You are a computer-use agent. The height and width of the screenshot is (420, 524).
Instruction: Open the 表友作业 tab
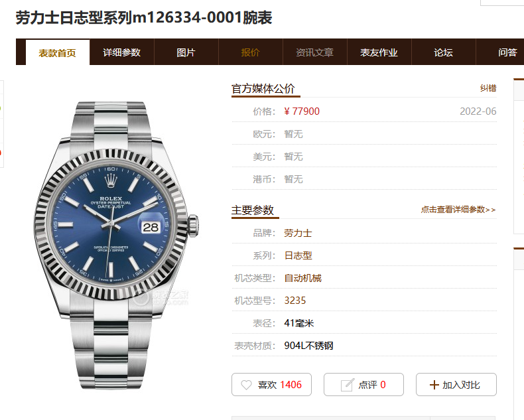click(x=379, y=52)
